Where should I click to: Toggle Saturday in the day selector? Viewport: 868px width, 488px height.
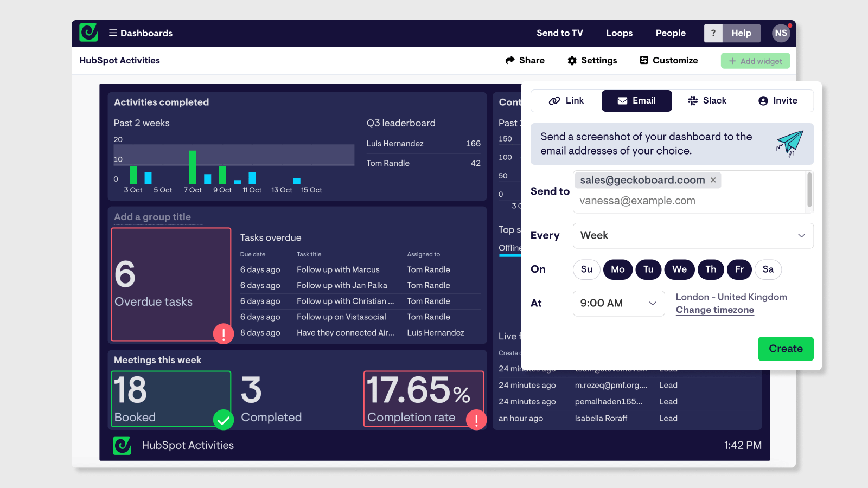768,269
